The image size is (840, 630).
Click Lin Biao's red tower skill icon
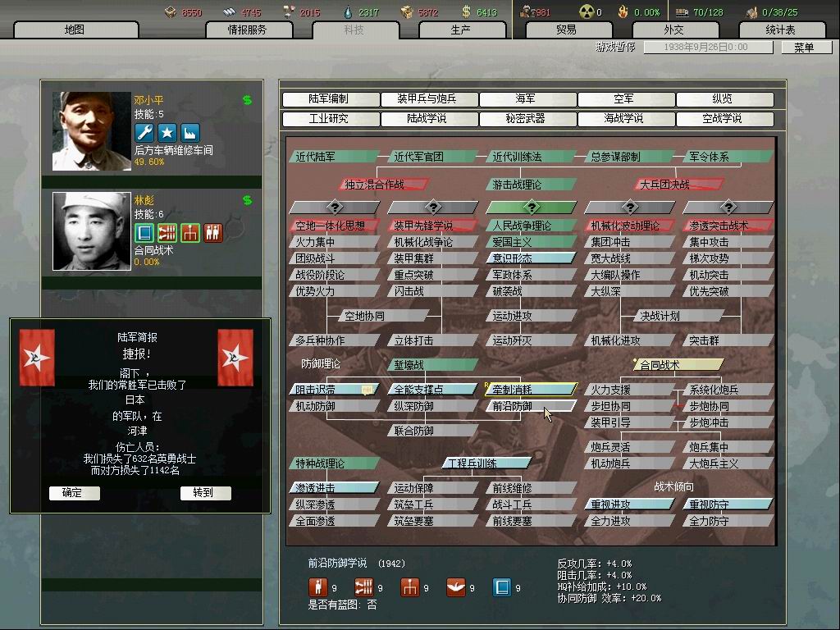pos(190,232)
